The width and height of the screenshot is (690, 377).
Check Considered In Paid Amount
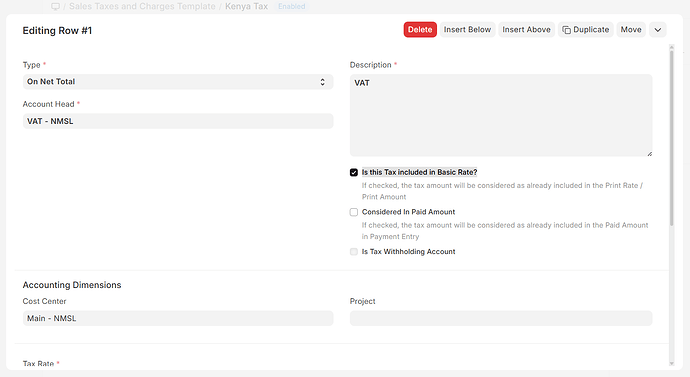click(x=354, y=212)
